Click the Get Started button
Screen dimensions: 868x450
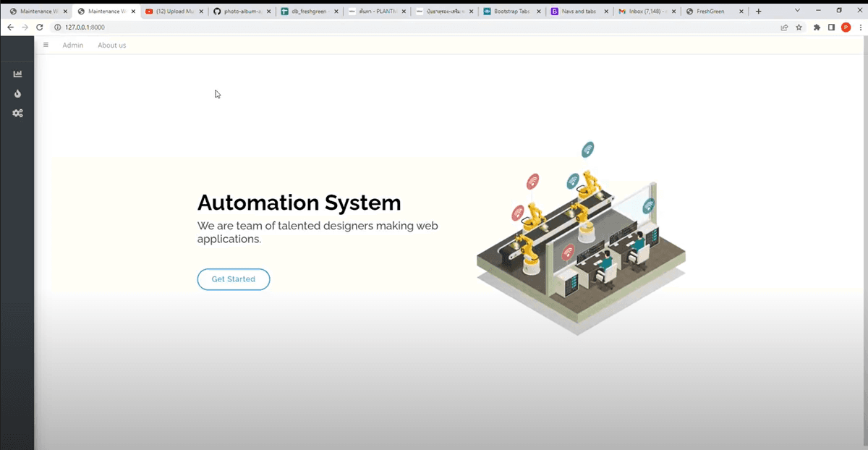tap(234, 279)
